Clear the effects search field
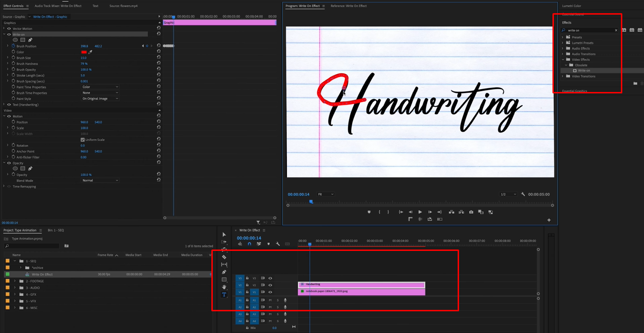 click(x=616, y=30)
